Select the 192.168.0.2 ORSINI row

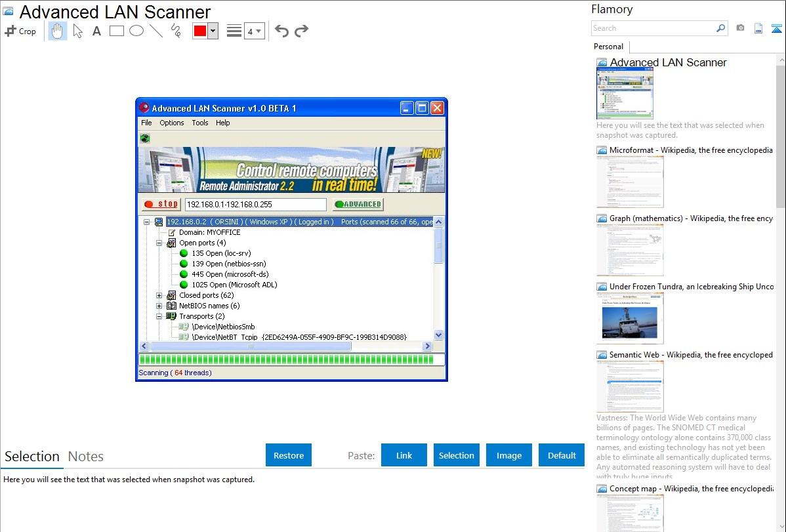pos(299,222)
